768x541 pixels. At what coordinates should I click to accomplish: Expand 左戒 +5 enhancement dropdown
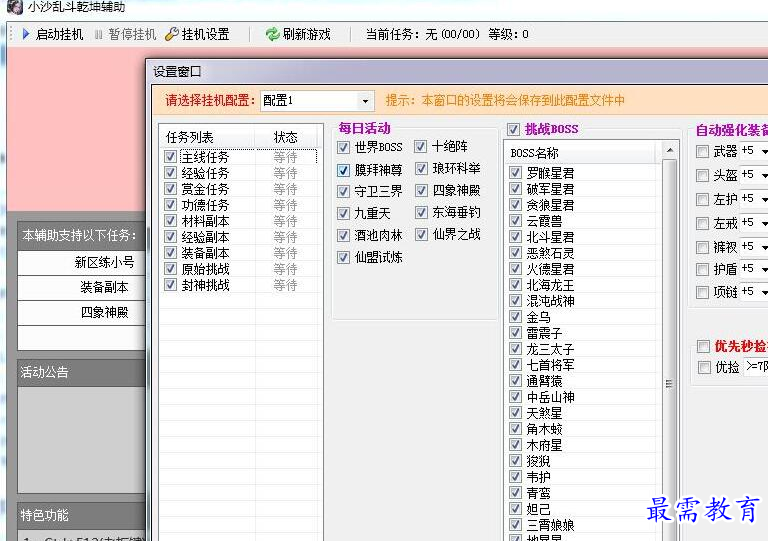click(764, 223)
